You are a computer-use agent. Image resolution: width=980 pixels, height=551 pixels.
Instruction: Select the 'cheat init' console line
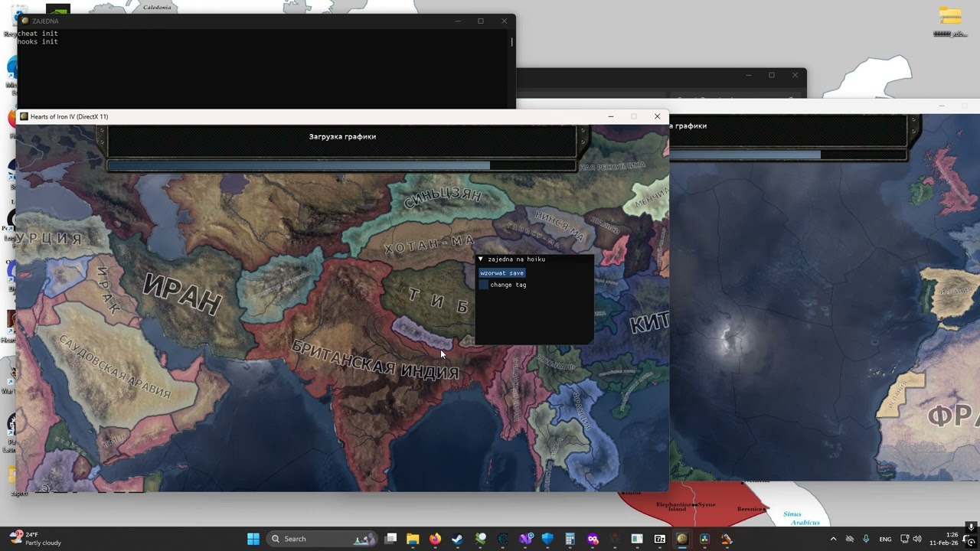click(x=38, y=34)
